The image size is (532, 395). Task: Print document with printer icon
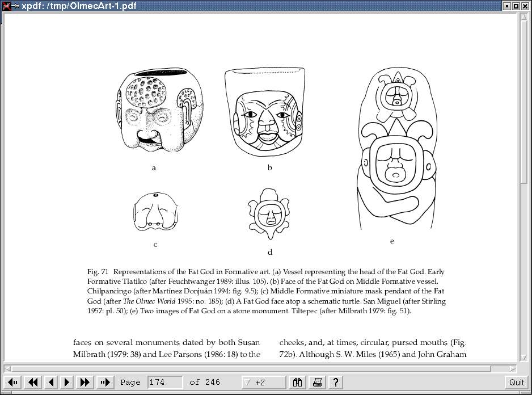click(317, 383)
